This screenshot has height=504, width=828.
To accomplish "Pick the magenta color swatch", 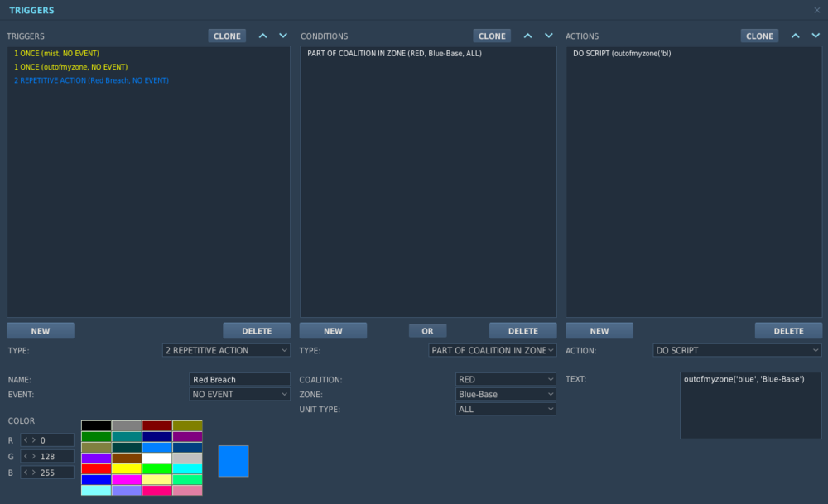I will coord(127,480).
